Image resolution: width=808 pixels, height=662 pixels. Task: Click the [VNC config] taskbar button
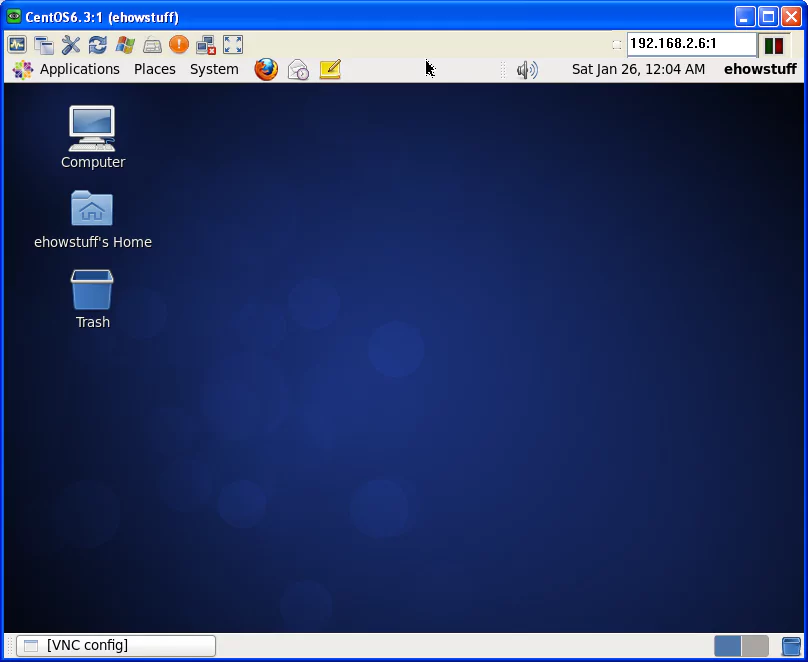[116, 646]
